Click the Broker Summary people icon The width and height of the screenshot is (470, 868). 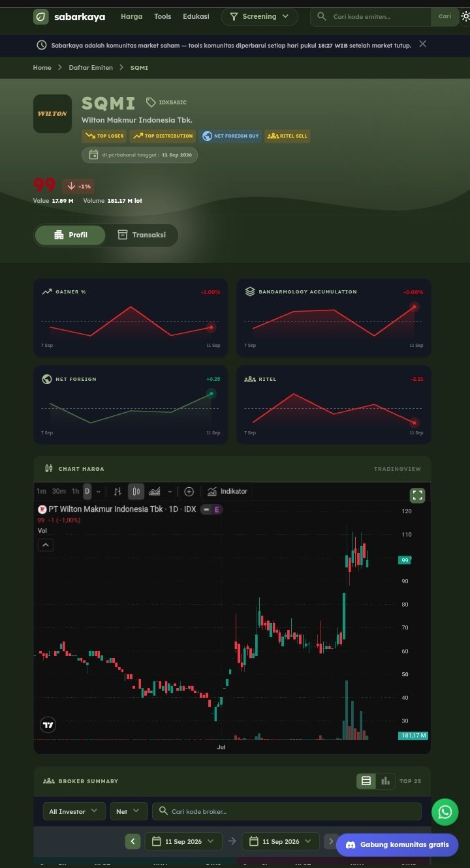point(48,781)
